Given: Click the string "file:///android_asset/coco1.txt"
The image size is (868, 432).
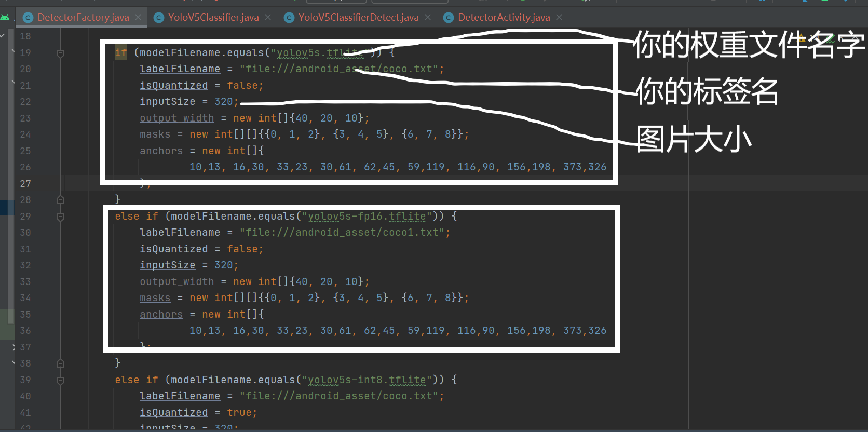Looking at the screenshot, I should [342, 233].
